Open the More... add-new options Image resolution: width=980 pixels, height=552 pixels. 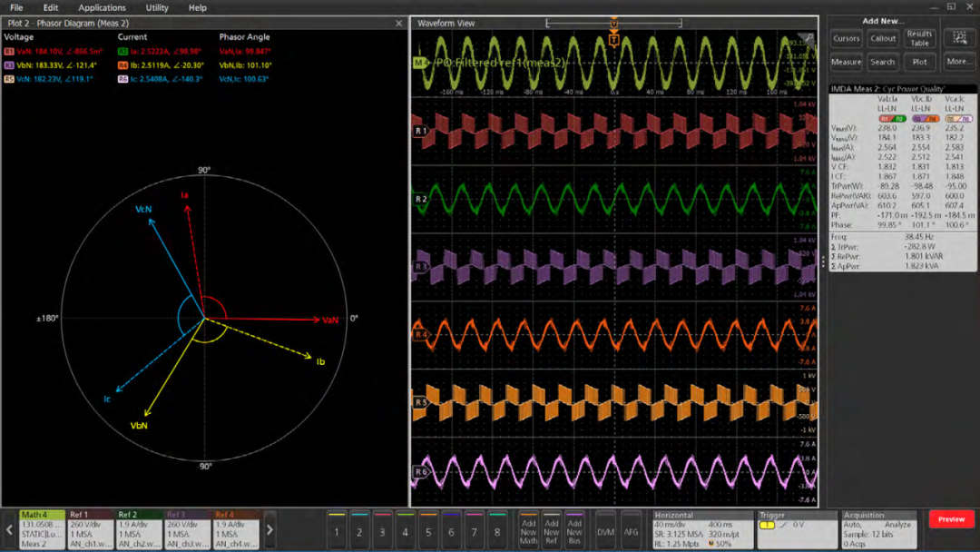(x=958, y=62)
